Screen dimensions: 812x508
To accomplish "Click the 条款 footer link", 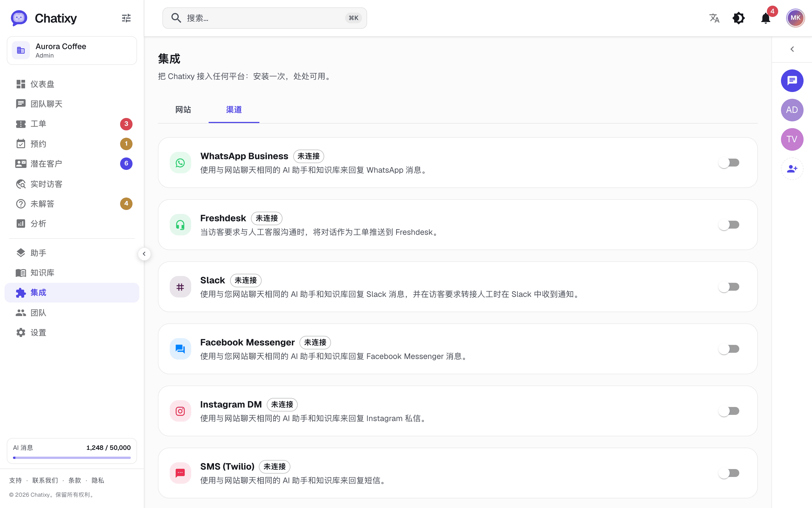I will pyautogui.click(x=75, y=480).
